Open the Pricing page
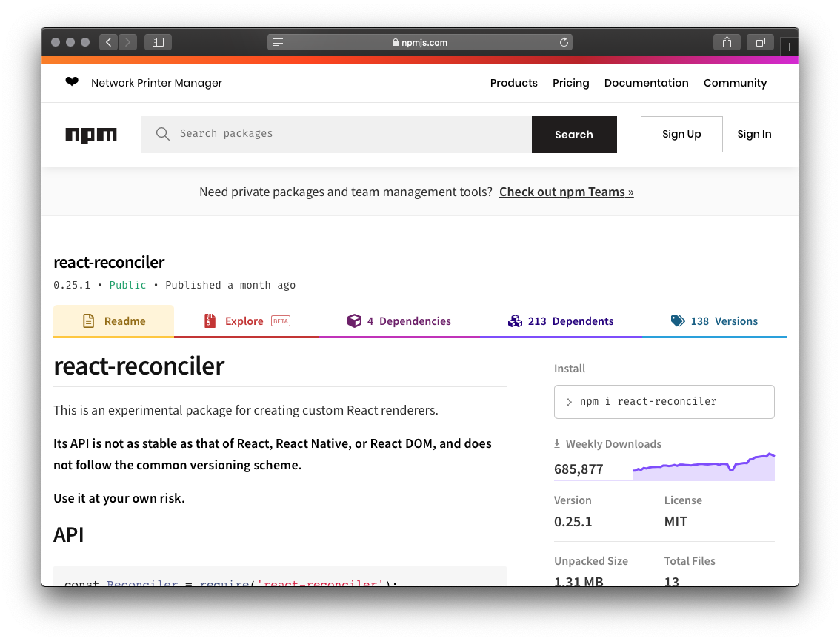 pos(571,83)
